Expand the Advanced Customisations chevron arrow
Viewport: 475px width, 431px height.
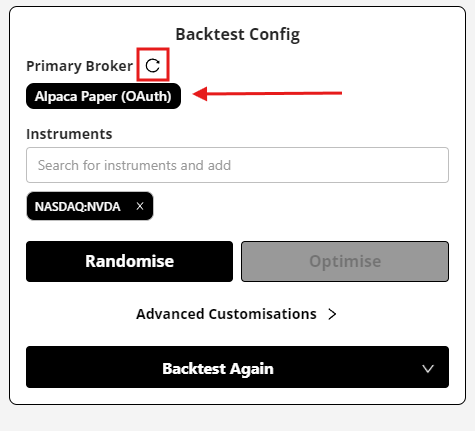[x=332, y=314]
